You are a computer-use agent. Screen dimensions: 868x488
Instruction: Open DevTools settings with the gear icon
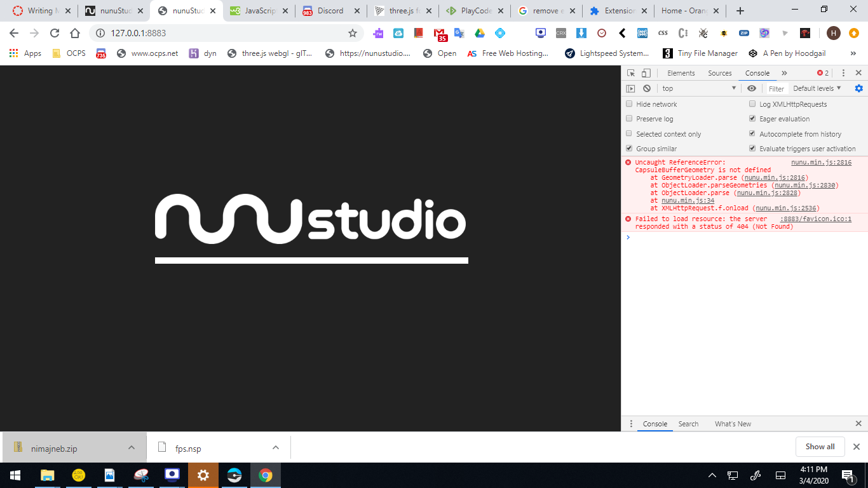(x=858, y=88)
